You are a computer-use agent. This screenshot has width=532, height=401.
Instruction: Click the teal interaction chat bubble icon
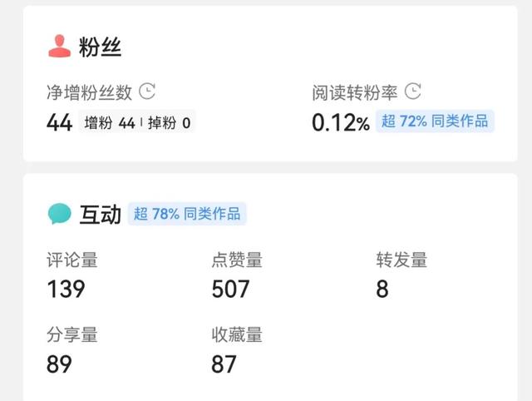[59, 215]
